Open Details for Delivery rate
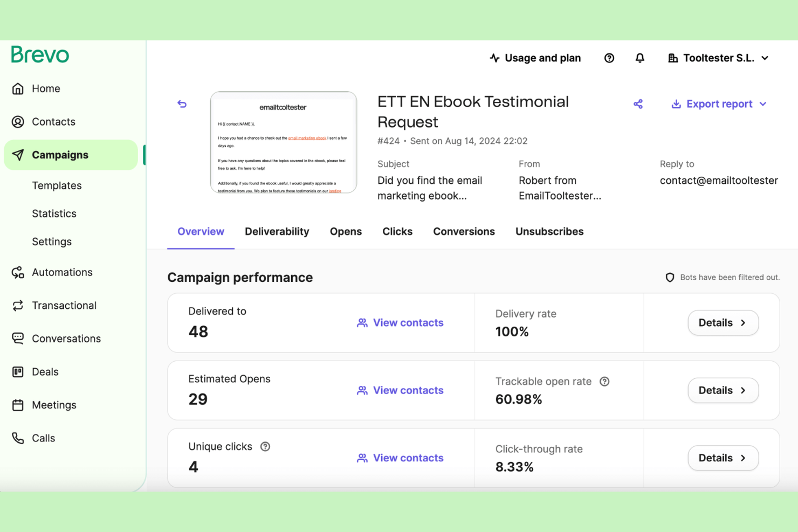Screen dimensions: 798x532 click(x=723, y=323)
